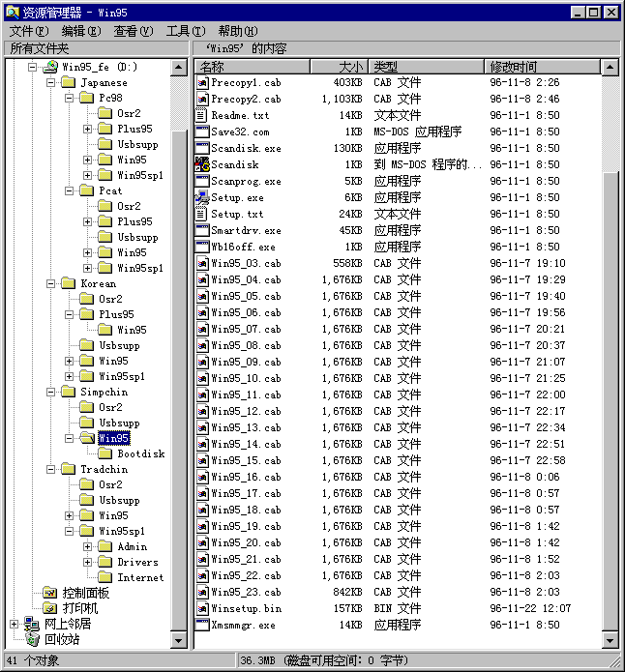Click the Bootdisk folder icon
The width and height of the screenshot is (625, 672).
click(105, 453)
